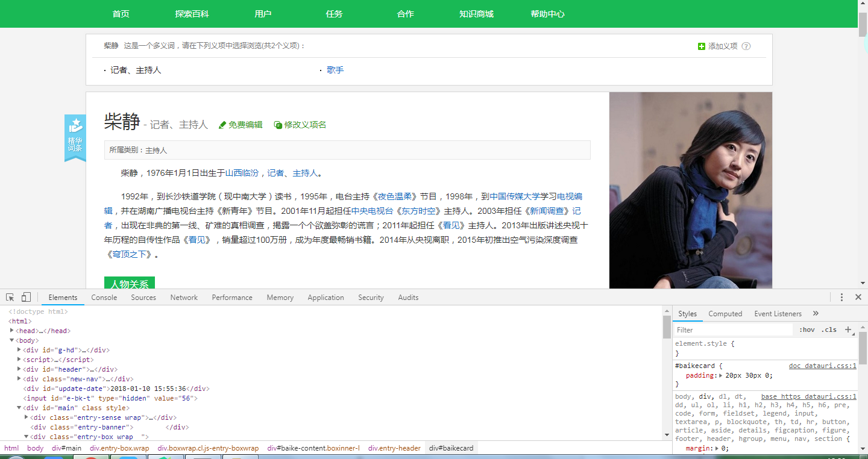
Task: Click the green 人物关系 section button
Action: pos(130,283)
